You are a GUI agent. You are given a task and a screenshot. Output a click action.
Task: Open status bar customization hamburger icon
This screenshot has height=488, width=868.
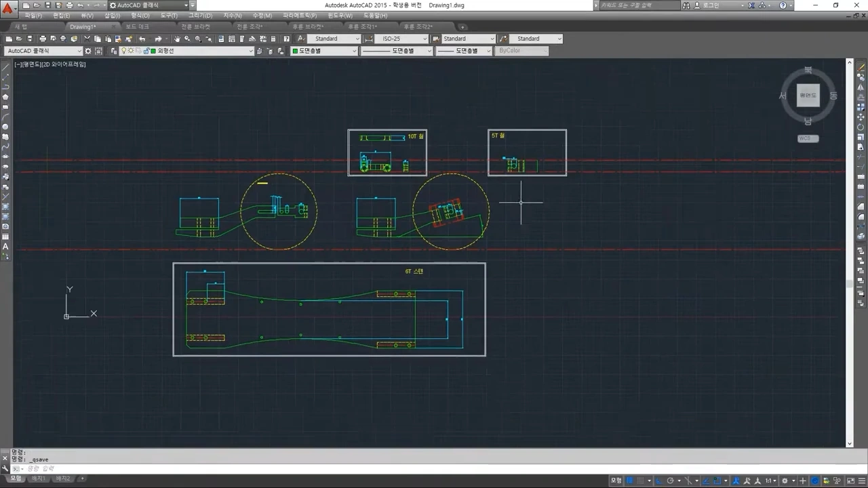862,481
